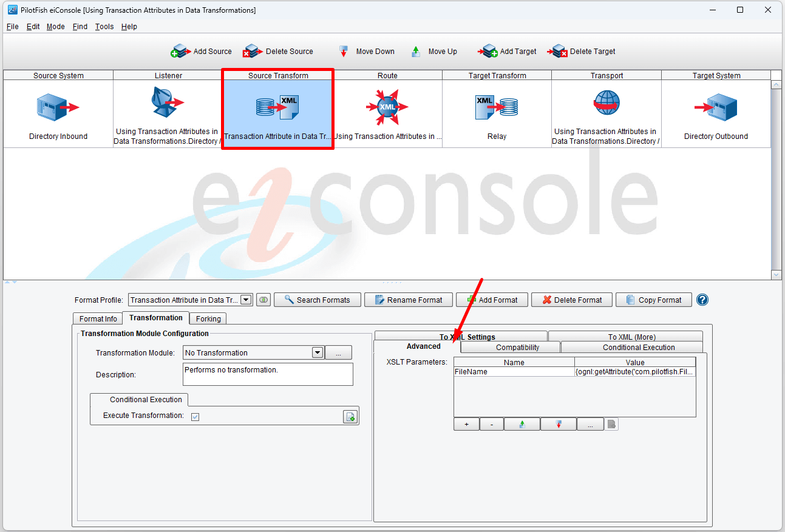785x532 pixels.
Task: Select the Listener satellite dish icon
Action: point(168,102)
